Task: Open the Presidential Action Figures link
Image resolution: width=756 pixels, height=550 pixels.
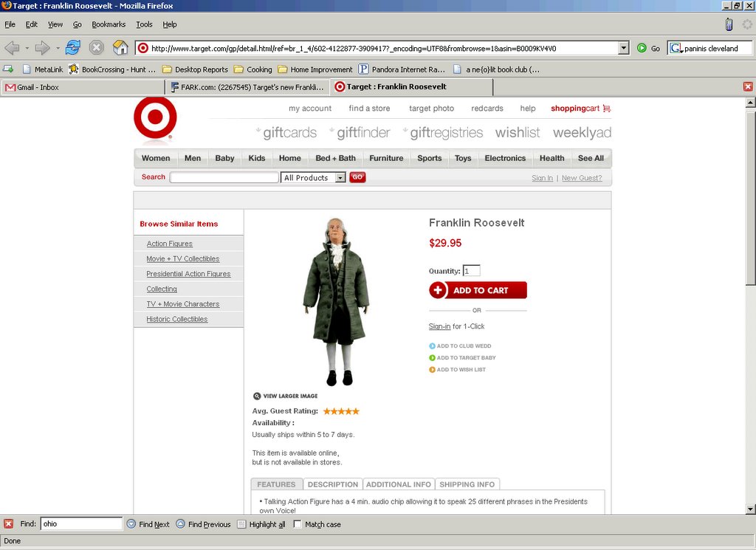Action: pyautogui.click(x=188, y=274)
